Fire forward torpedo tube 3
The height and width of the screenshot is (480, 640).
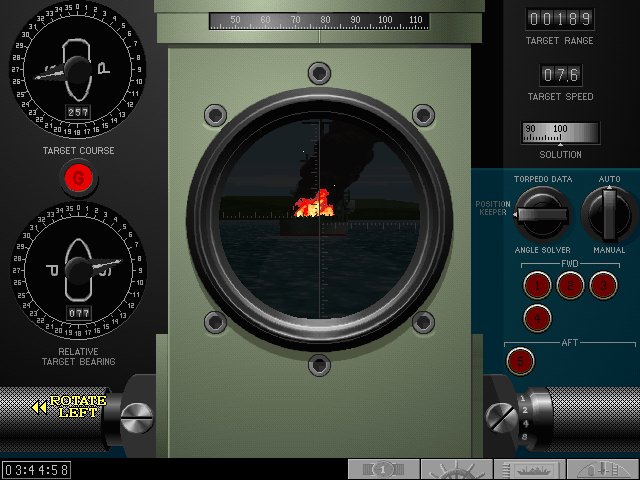603,285
